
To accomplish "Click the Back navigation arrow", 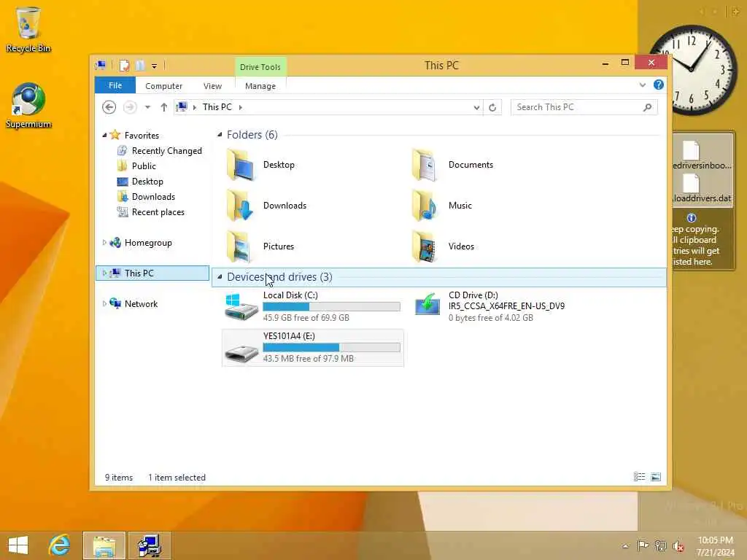I will coord(109,107).
